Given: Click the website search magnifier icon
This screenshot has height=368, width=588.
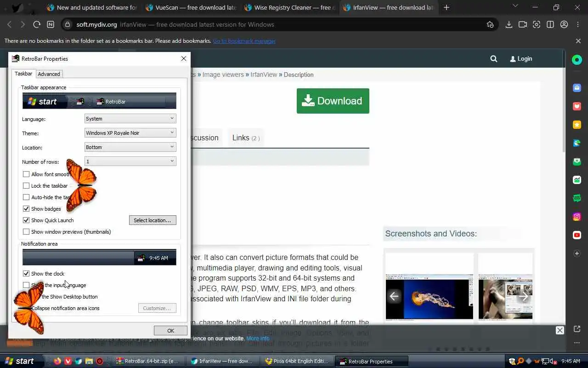Looking at the screenshot, I should pos(494,59).
